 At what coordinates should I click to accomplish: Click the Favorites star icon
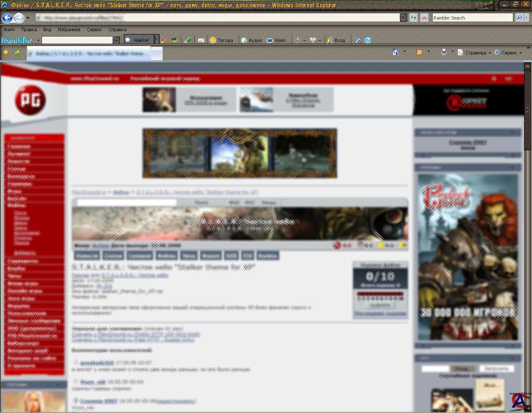point(6,53)
